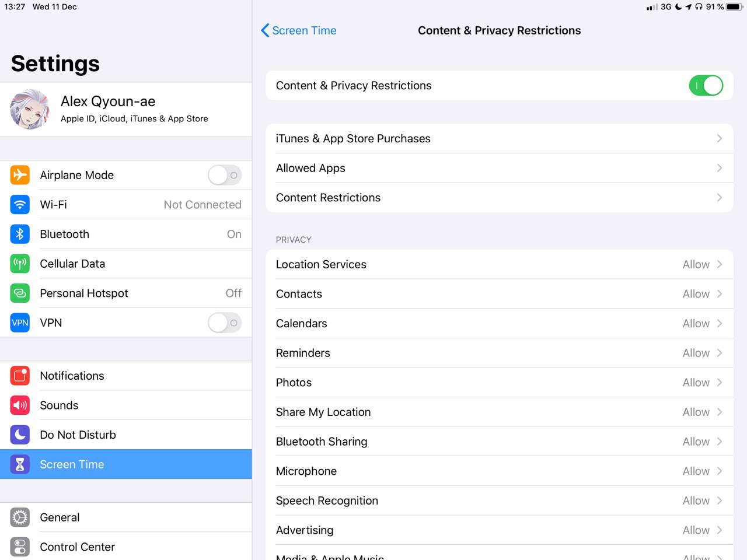This screenshot has width=747, height=560.
Task: Tap the General gear icon
Action: point(20,517)
